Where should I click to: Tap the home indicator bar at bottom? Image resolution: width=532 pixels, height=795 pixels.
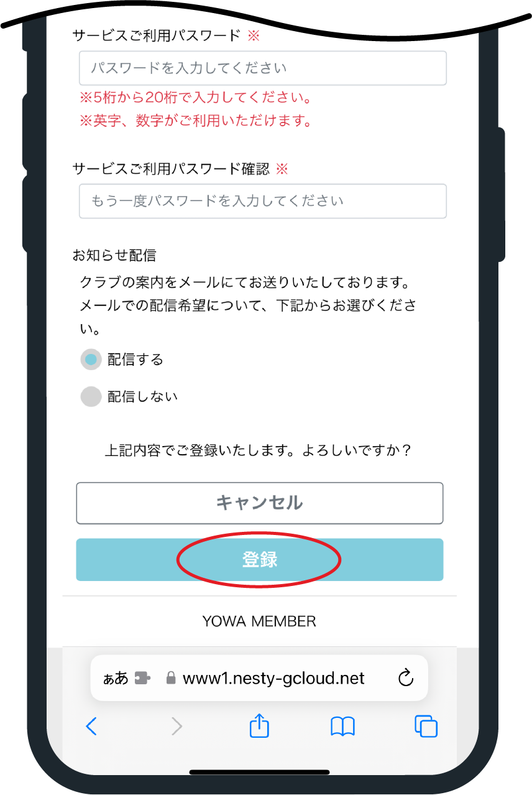(x=260, y=772)
